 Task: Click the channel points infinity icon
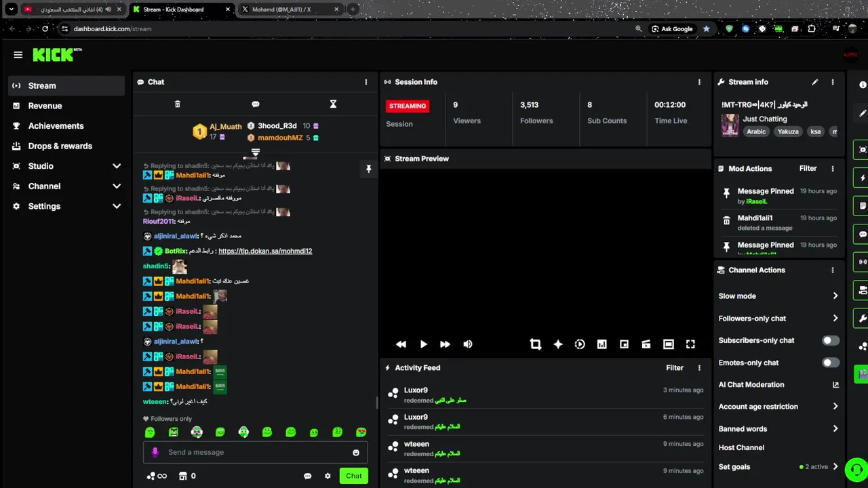point(157,476)
